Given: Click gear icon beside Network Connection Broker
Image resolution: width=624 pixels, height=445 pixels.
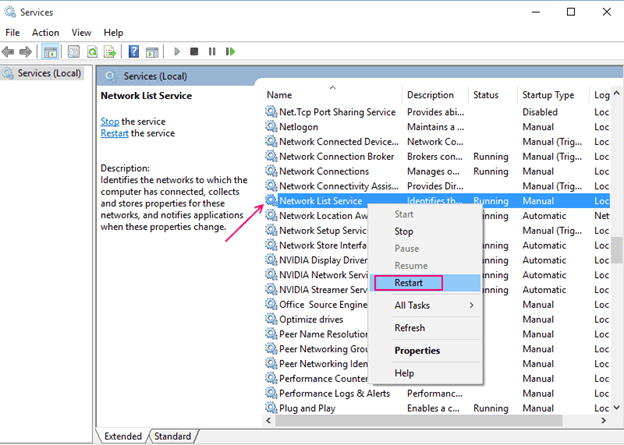Looking at the screenshot, I should point(271,156).
